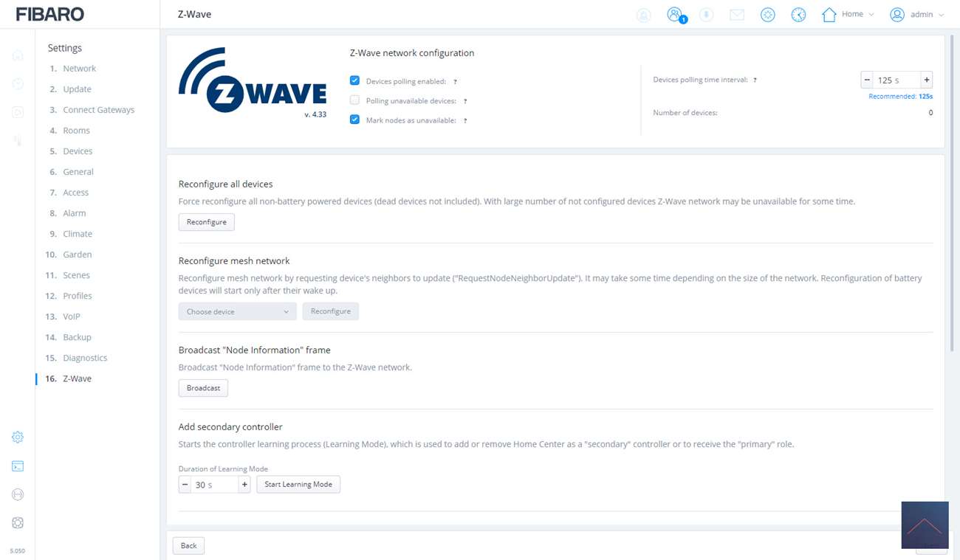Click the sun icon in top bar
The width and height of the screenshot is (960, 560).
coord(768,15)
